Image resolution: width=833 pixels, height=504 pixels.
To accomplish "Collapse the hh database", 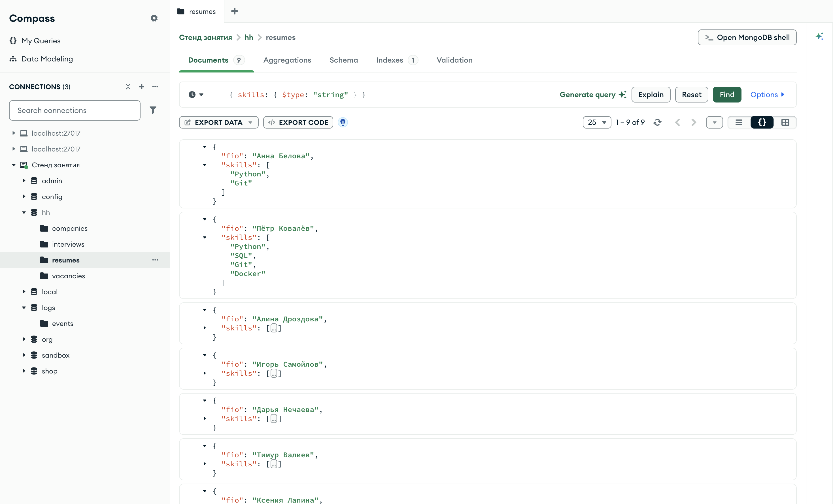I will 24,212.
